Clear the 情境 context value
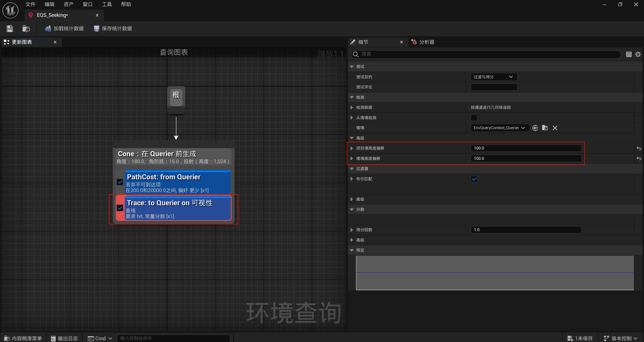 [555, 128]
